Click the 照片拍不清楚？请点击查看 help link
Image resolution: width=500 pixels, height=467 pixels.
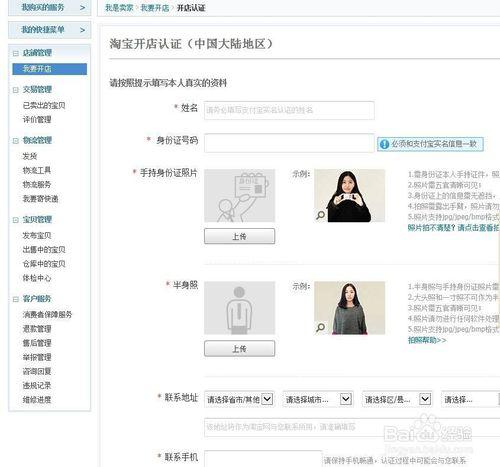tap(453, 228)
